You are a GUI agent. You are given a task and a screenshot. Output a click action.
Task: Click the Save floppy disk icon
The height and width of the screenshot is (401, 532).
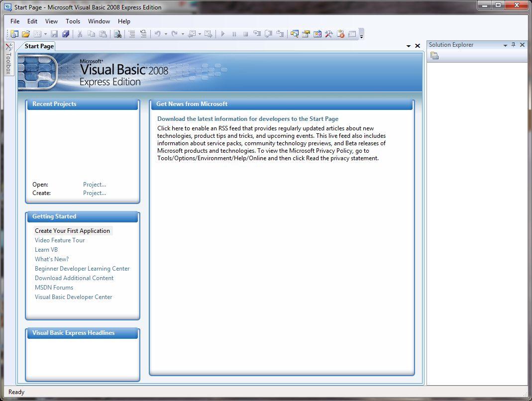coord(54,34)
